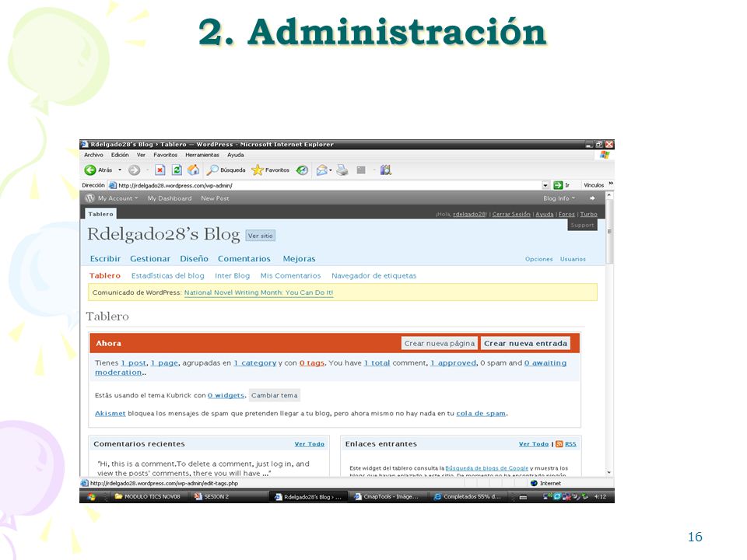The width and height of the screenshot is (747, 560).
Task: Open Navegador de etiquetas subtab
Action: click(374, 275)
